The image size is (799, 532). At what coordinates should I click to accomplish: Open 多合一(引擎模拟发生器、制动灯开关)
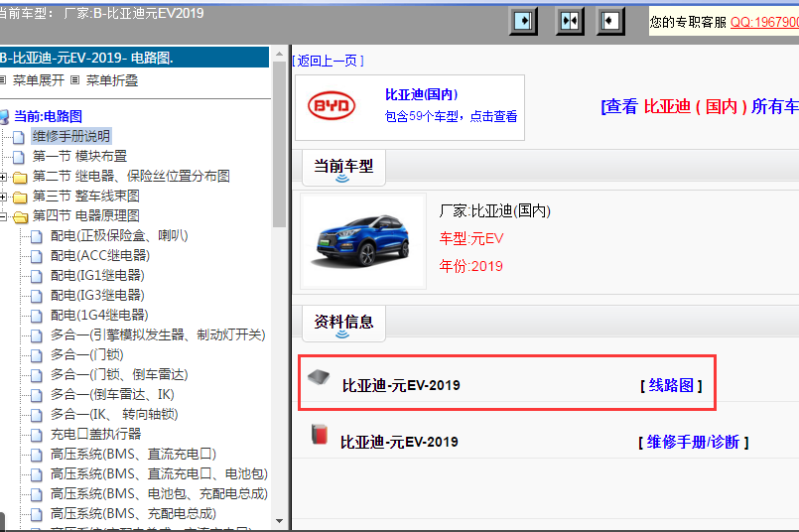click(x=158, y=334)
